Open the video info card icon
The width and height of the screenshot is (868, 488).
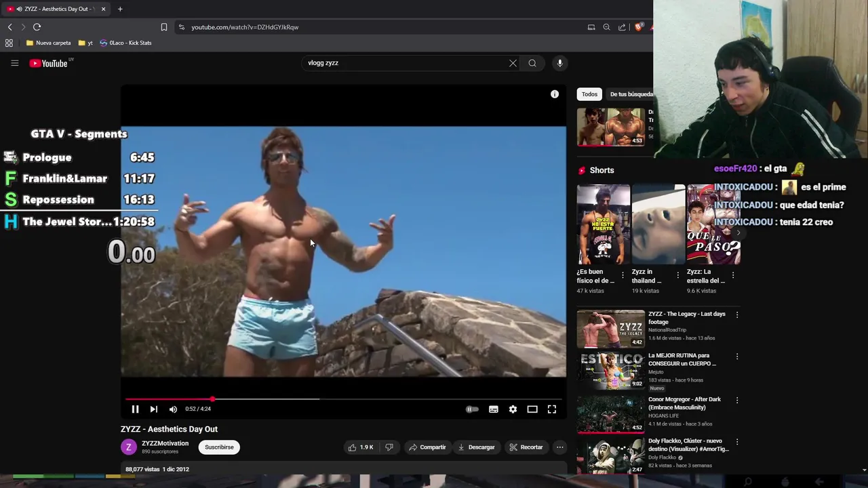[555, 94]
